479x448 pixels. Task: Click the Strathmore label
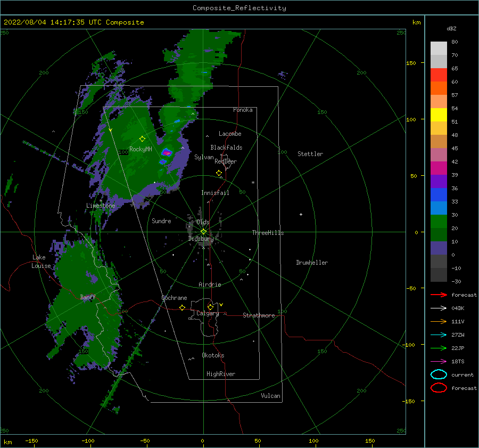(259, 315)
